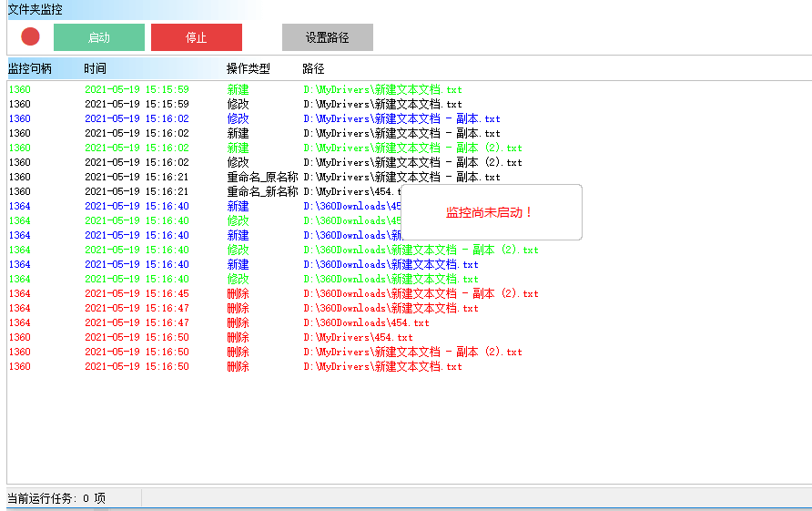This screenshot has height=511, width=812.
Task: Click the 路径 column header
Action: click(313, 68)
